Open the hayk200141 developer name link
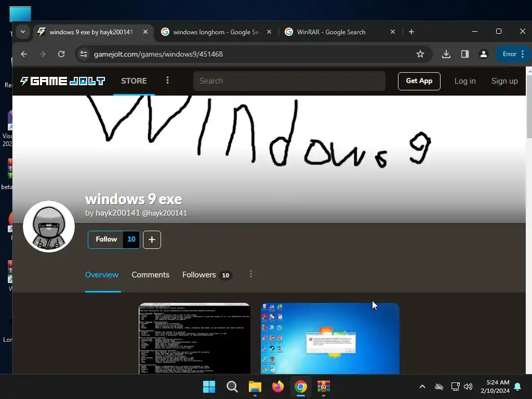This screenshot has width=532, height=399. point(117,212)
